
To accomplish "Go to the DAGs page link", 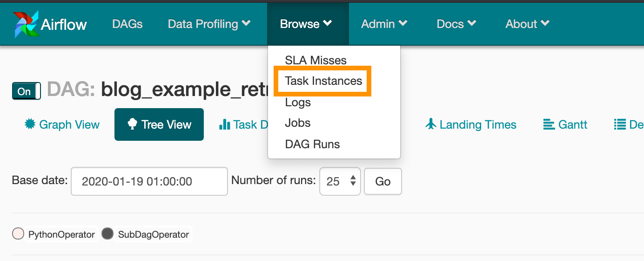I will click(127, 24).
